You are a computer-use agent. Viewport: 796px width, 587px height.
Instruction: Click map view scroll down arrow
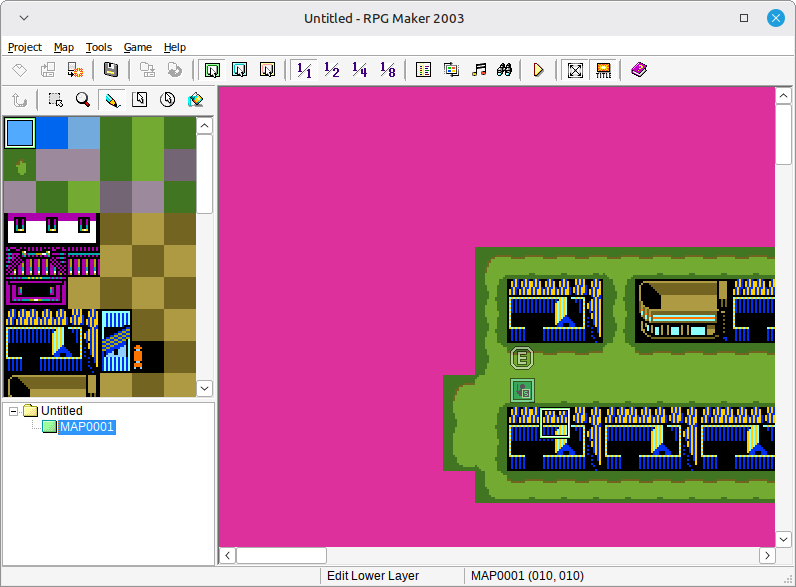[783, 539]
